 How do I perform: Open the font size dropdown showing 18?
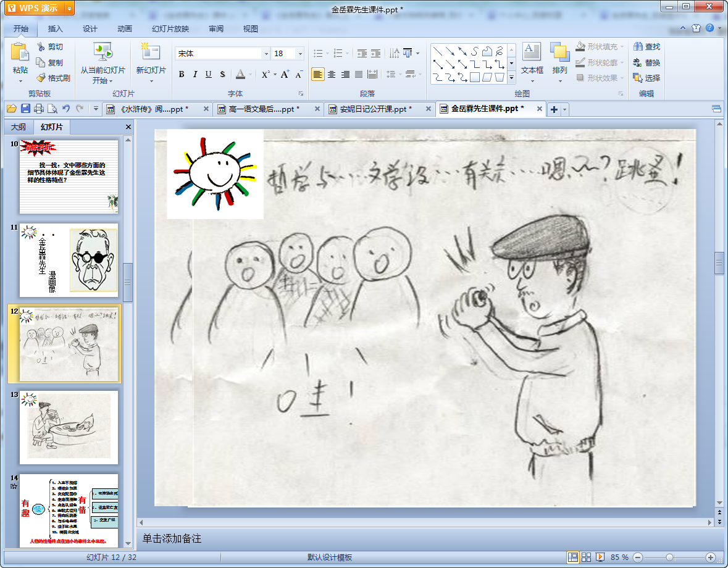click(301, 54)
